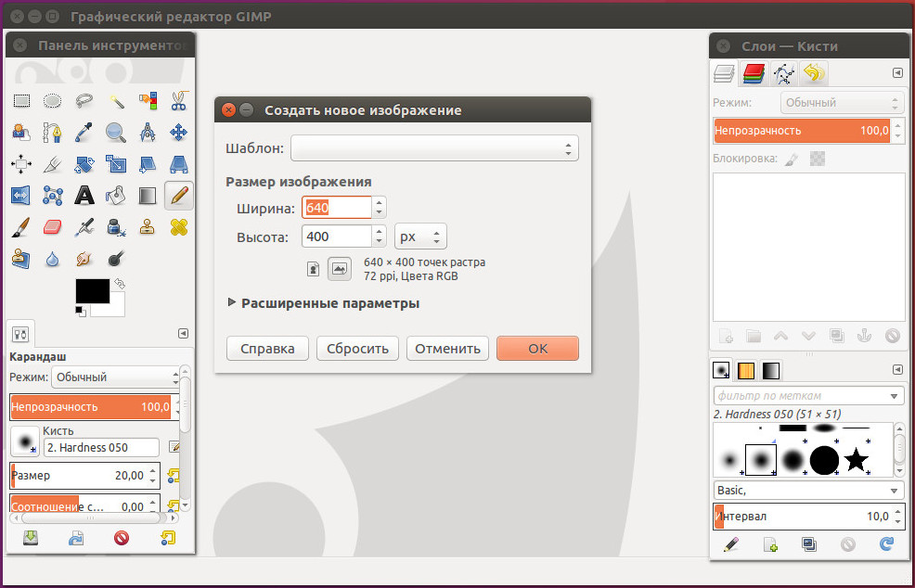Select the Color Picker eyedropper tool
The image size is (915, 588).
click(84, 133)
